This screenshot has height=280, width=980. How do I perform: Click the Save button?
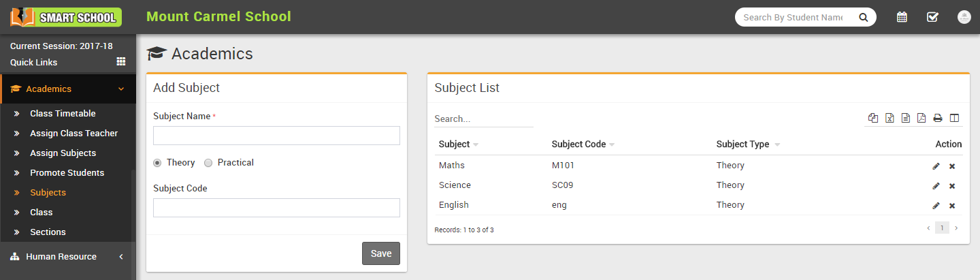[x=380, y=253]
